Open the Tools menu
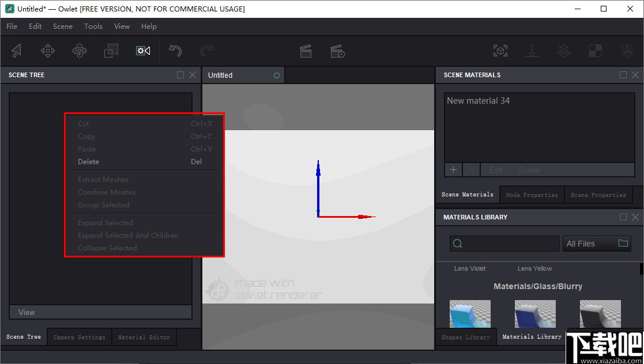644x364 pixels. 93,26
